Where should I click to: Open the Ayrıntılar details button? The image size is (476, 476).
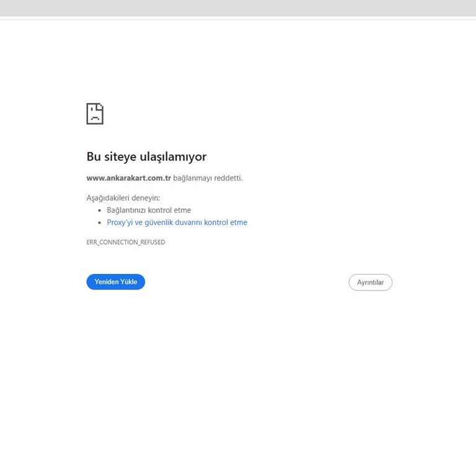(x=371, y=283)
